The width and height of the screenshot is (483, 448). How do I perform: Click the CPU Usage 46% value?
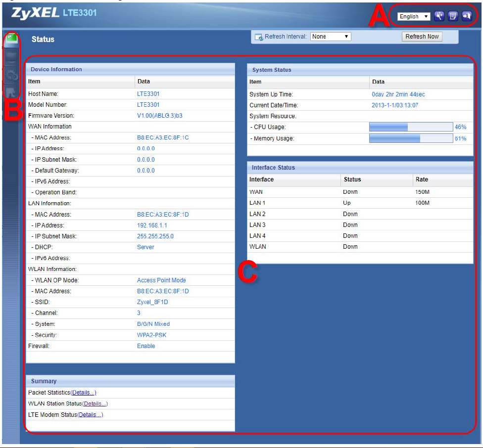click(461, 127)
